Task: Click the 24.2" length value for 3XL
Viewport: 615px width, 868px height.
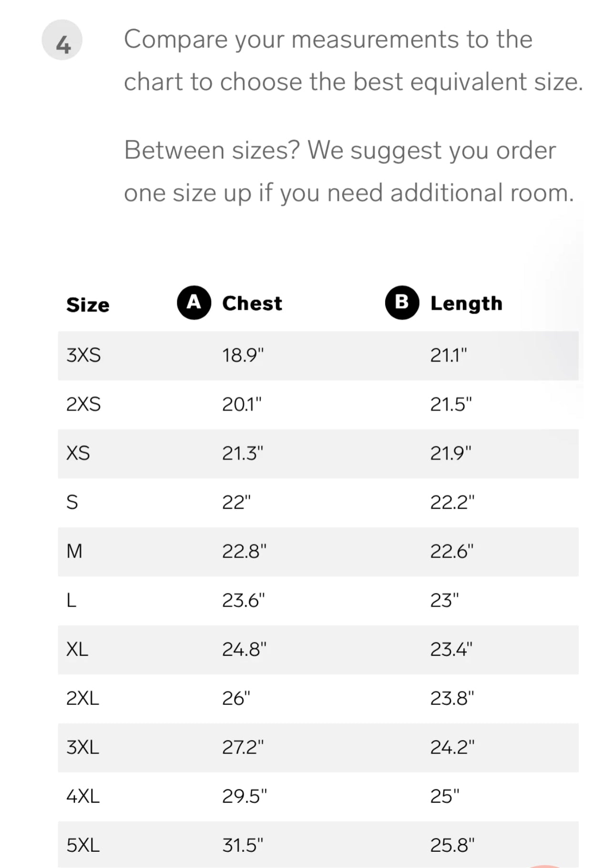Action: 452,747
